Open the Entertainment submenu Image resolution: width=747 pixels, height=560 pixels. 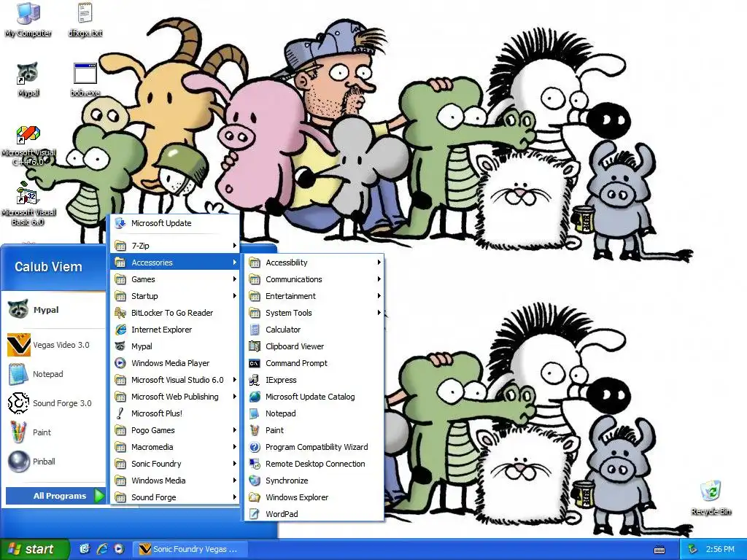click(314, 296)
